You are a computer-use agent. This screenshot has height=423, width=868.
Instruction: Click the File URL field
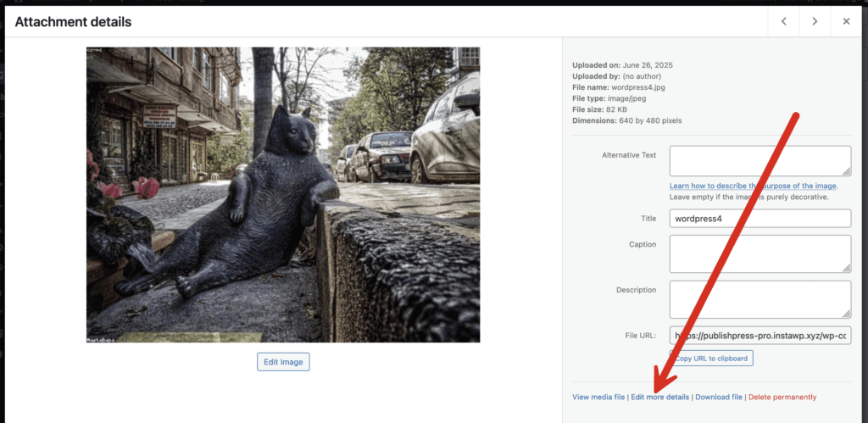point(760,336)
